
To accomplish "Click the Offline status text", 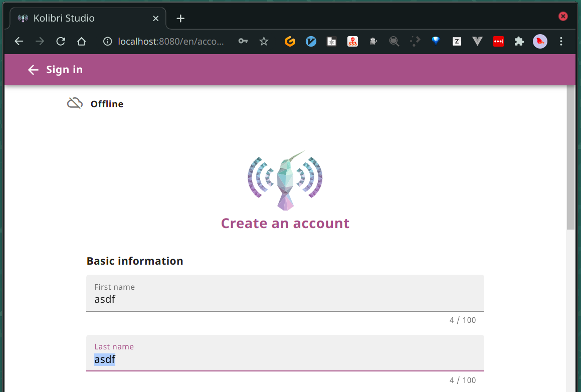I will tap(107, 104).
